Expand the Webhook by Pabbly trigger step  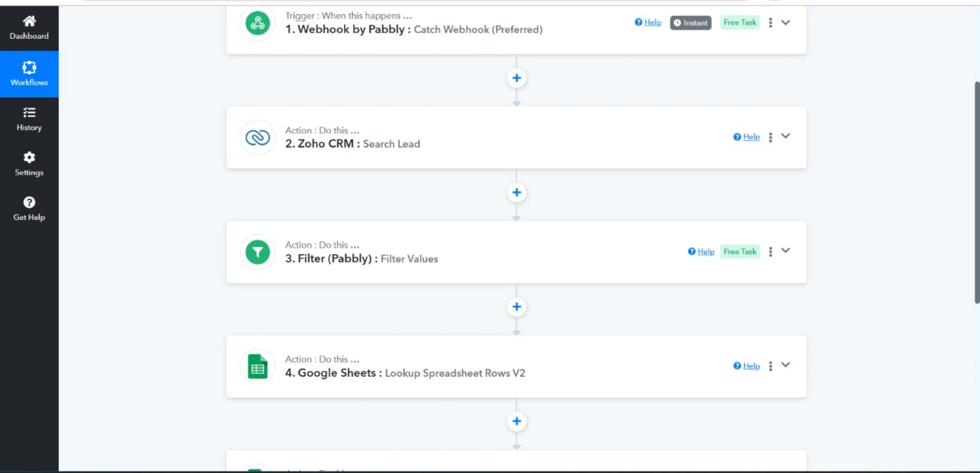click(x=786, y=23)
